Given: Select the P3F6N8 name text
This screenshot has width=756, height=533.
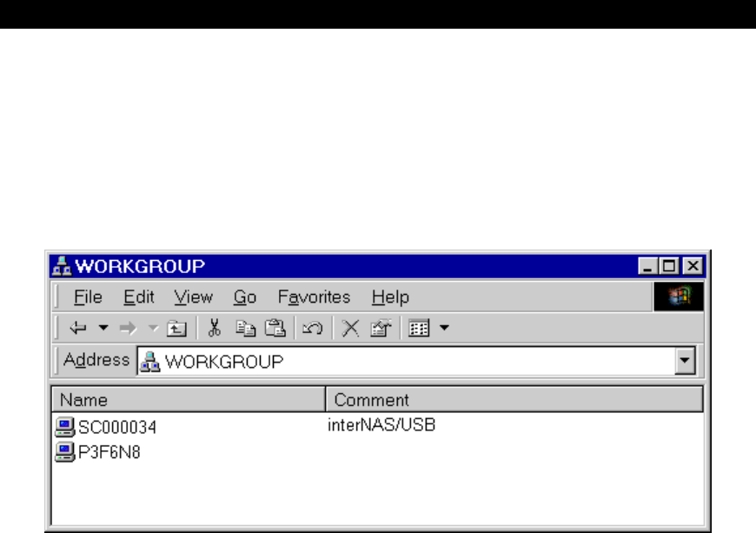Looking at the screenshot, I should click(109, 452).
